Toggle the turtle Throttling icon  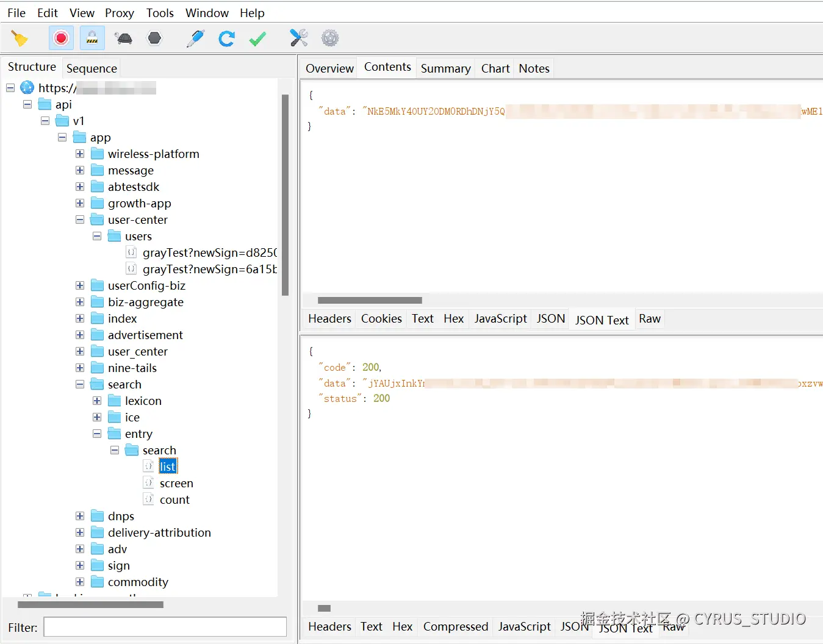[x=124, y=38]
